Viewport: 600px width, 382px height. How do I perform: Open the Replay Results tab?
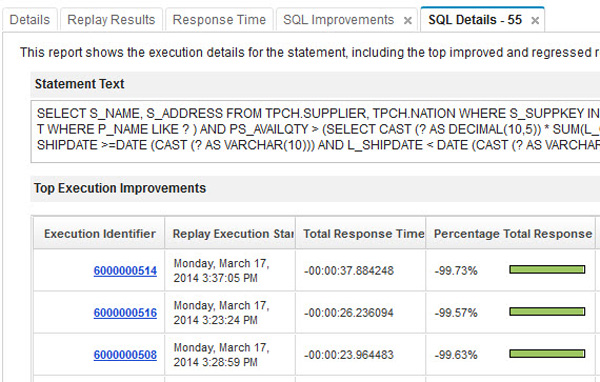pyautogui.click(x=111, y=20)
